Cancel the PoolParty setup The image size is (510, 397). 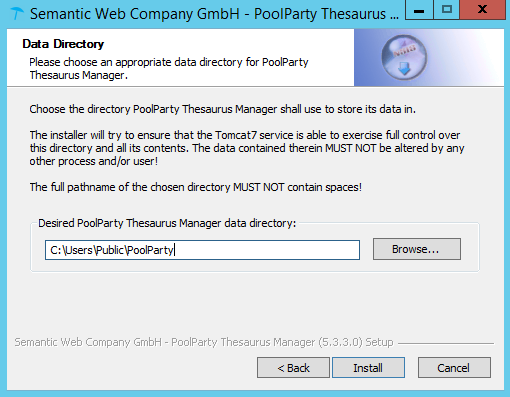click(x=454, y=368)
